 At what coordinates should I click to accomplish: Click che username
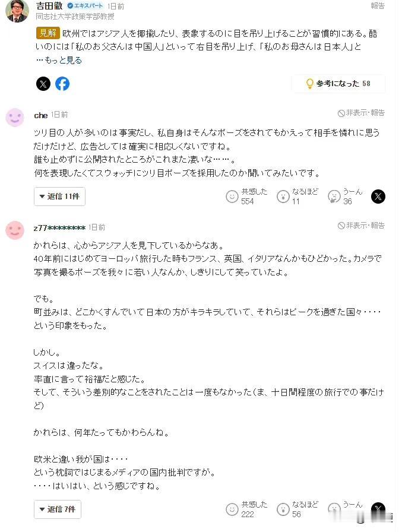[x=41, y=115]
